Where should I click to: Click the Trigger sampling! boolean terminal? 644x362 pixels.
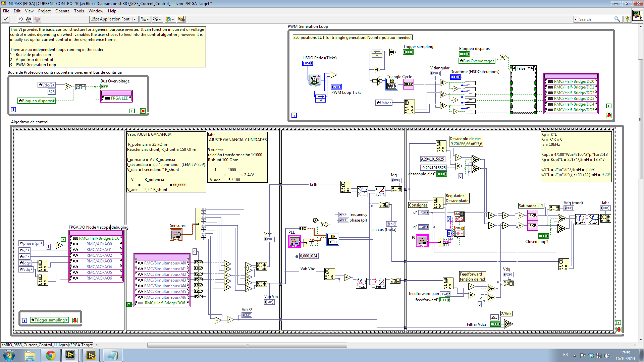(x=408, y=52)
